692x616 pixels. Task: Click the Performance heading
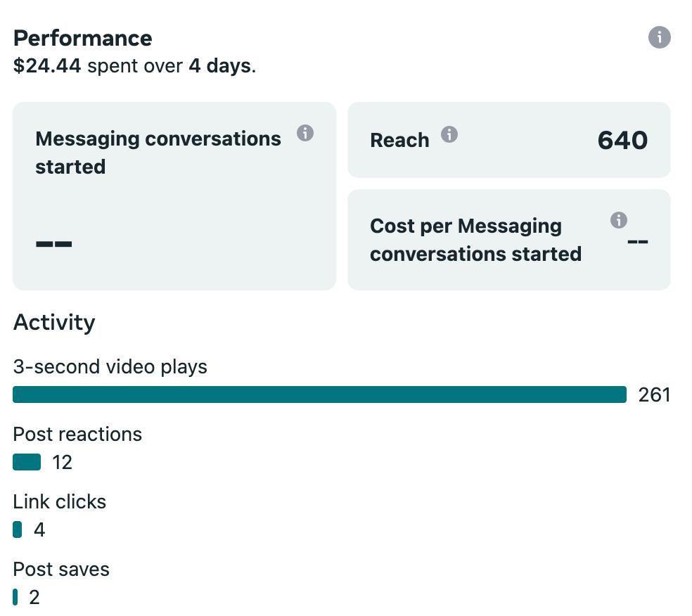[x=83, y=38]
